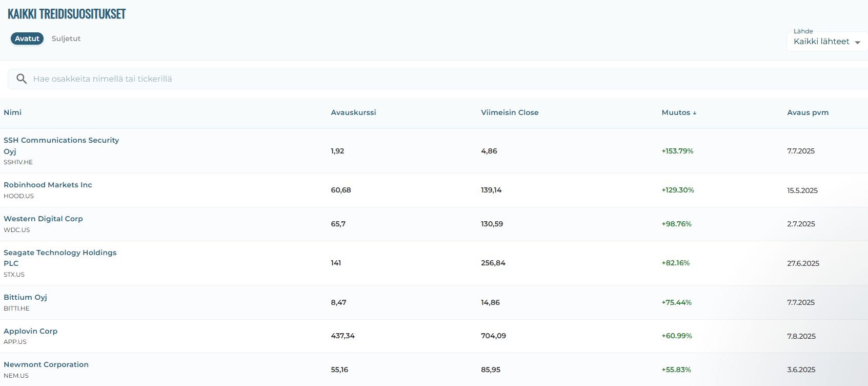This screenshot has height=386, width=868.
Task: Click the search magnifier icon
Action: coord(22,79)
